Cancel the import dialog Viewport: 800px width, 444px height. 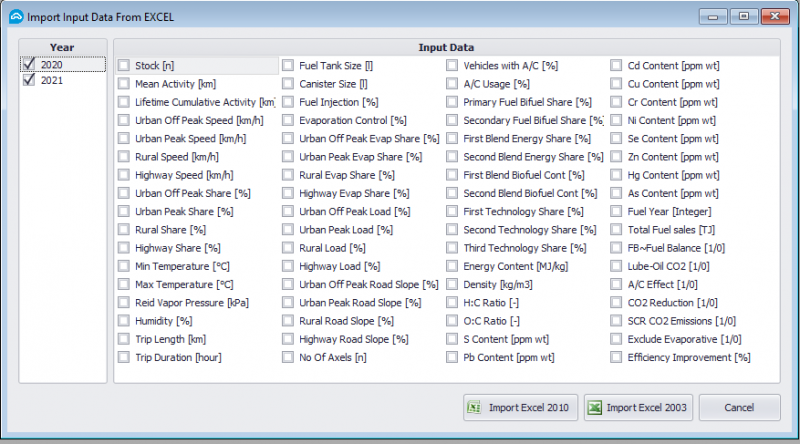click(x=739, y=407)
